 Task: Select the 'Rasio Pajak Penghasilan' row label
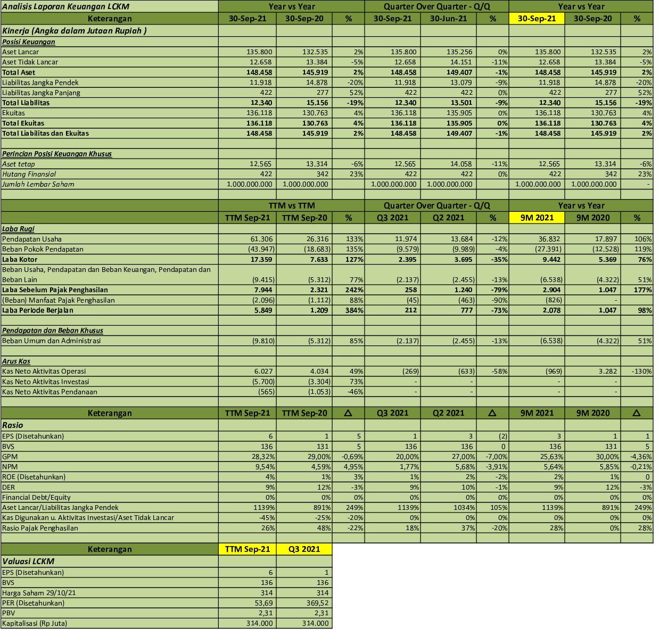(40, 528)
